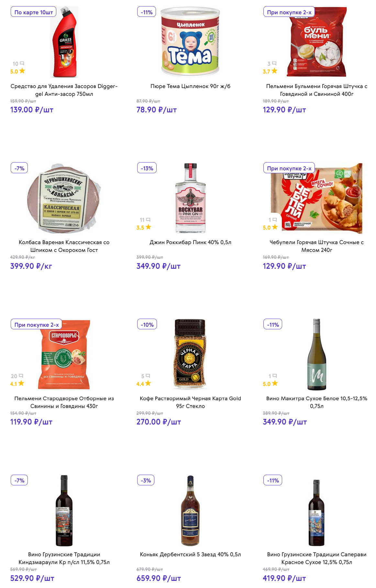Open the Rockybar Pink Gin bottle image
The width and height of the screenshot is (376, 588).
tap(190, 198)
